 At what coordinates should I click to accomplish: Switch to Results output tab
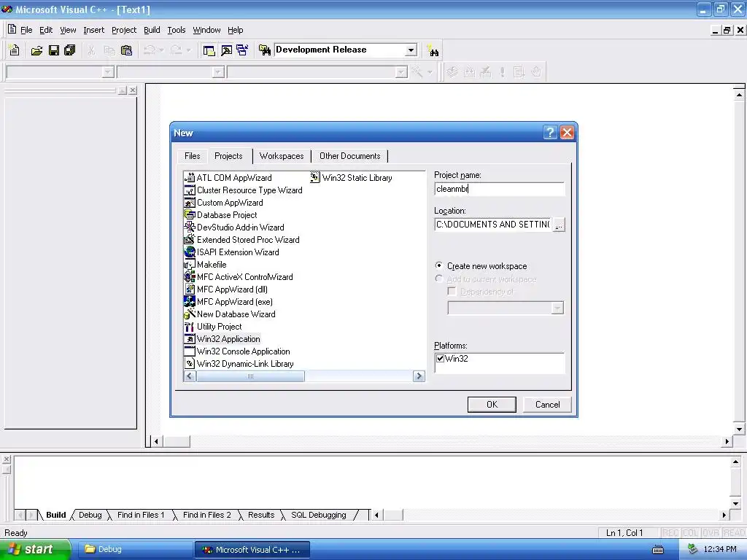[x=261, y=515]
